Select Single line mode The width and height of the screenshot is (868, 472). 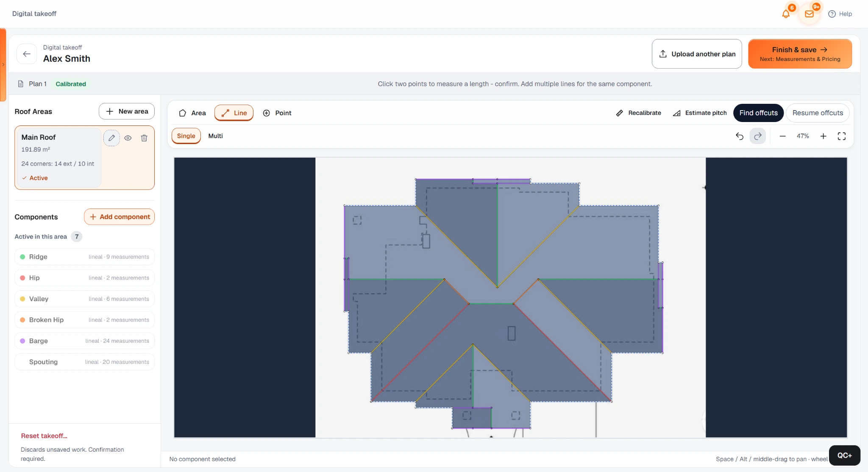pyautogui.click(x=186, y=136)
